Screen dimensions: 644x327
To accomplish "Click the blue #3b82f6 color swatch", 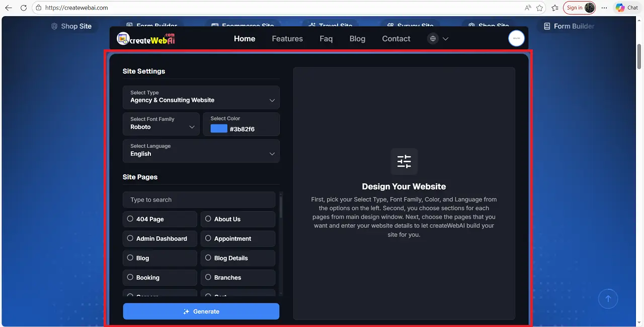I will point(218,128).
